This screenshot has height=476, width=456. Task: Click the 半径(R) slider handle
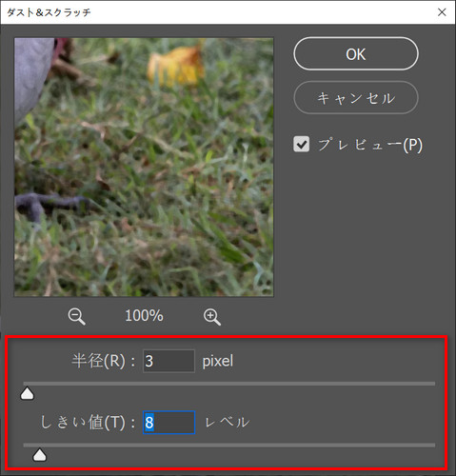pos(27,393)
